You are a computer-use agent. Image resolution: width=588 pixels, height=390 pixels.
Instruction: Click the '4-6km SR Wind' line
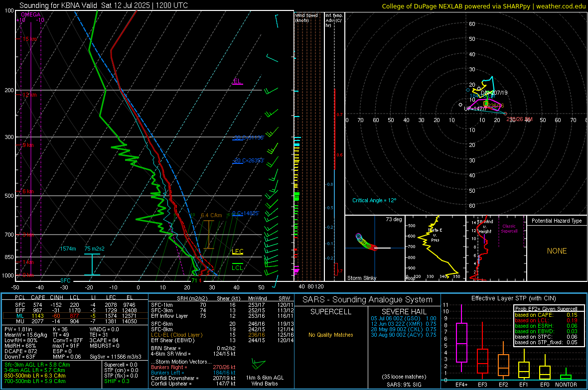pos(193,354)
